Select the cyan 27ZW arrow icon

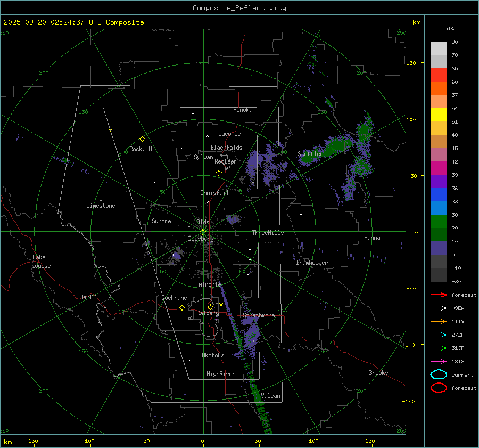(x=439, y=335)
